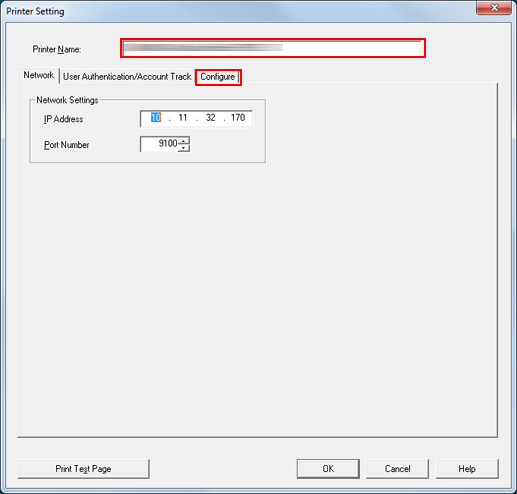517x494 pixels.
Task: Open User Authentication/Account Track tab
Action: click(x=127, y=77)
